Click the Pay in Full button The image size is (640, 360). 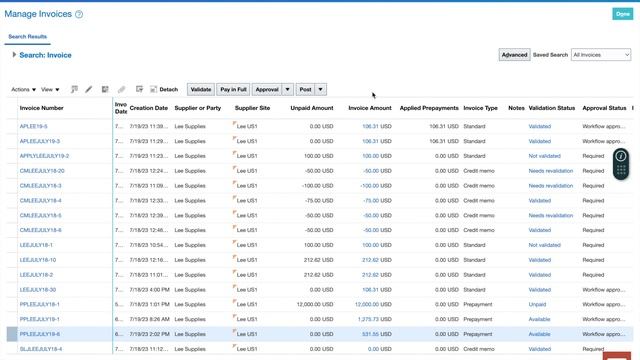(x=233, y=89)
